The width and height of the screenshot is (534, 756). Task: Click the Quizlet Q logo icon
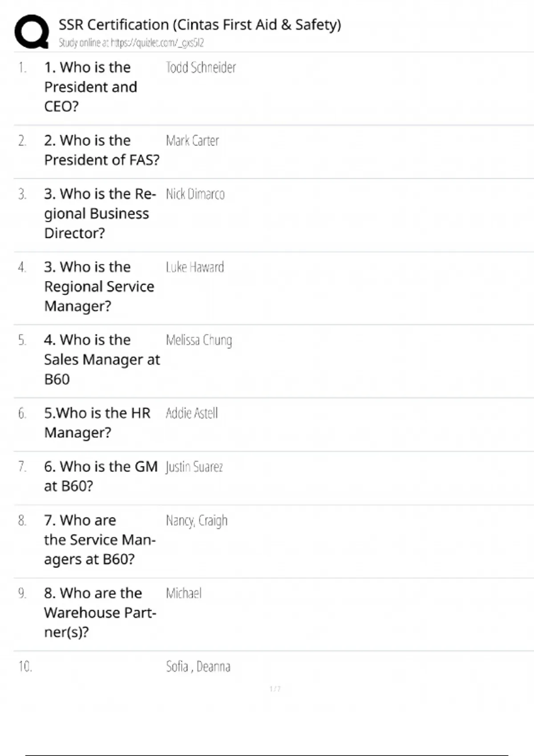click(32, 32)
